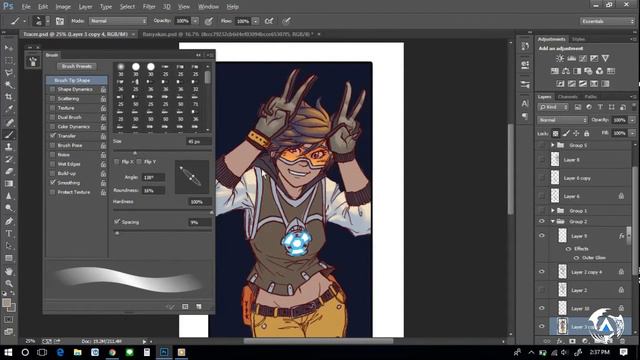Select the Lasso tool
This screenshot has height=360, width=640.
tap(9, 73)
